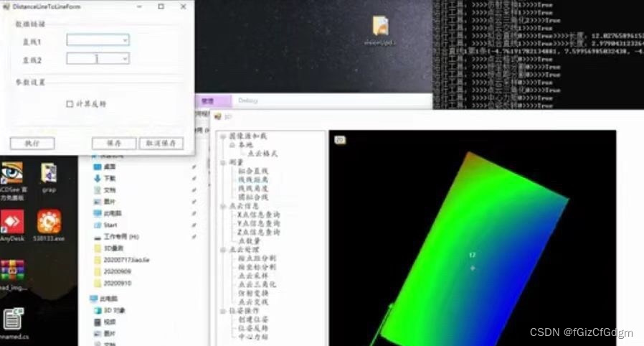
Task: Select Y点信息查询 in the tree
Action: (259, 223)
